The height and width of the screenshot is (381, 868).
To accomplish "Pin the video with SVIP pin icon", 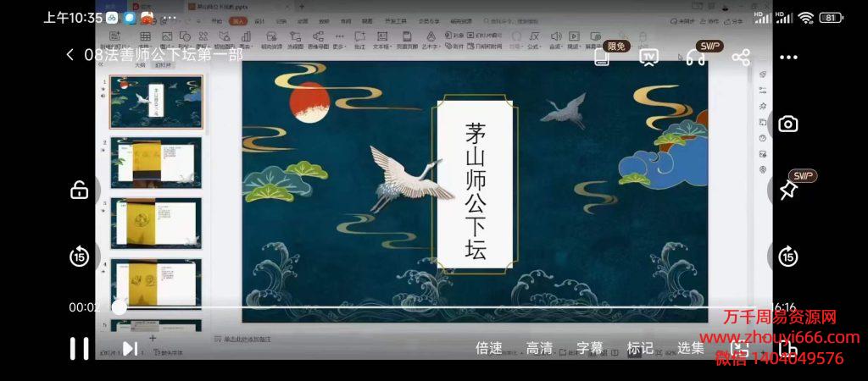I will (787, 190).
